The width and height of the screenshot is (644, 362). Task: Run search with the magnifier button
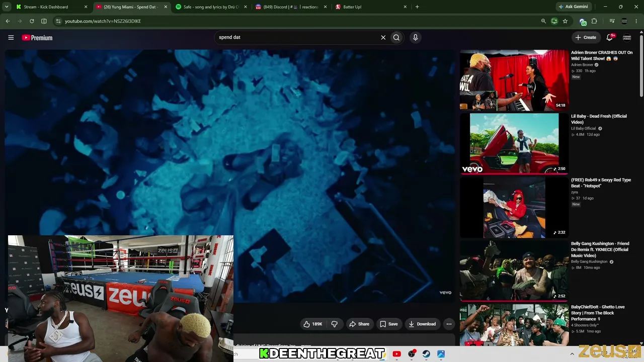(396, 37)
